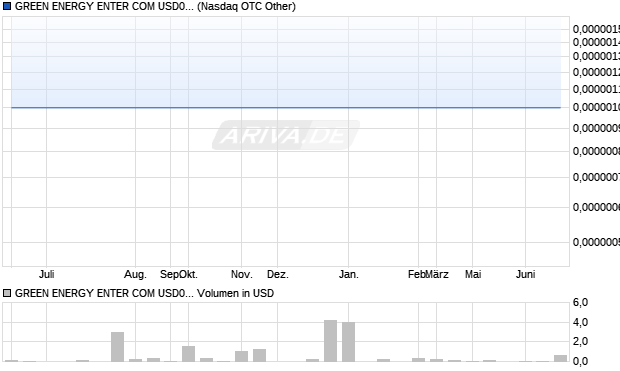
Task: Click the volume bar reaching 3,0 before Aug.
Action: 117,346
